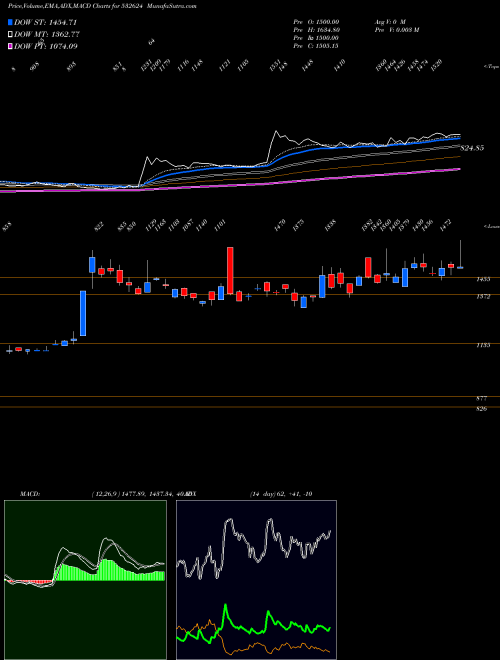This screenshot has width=500, height=660.
Task: Click the magenta long-term EMA line's right end
Action: (x=459, y=169)
